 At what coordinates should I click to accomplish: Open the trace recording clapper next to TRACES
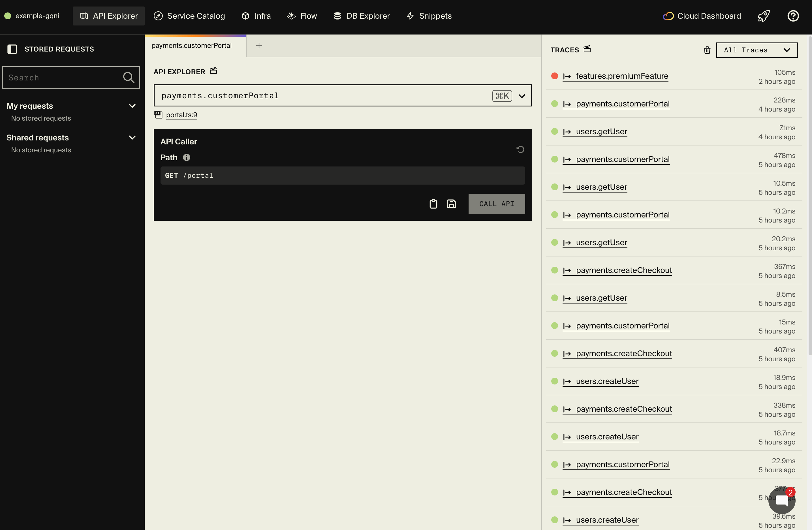(587, 49)
